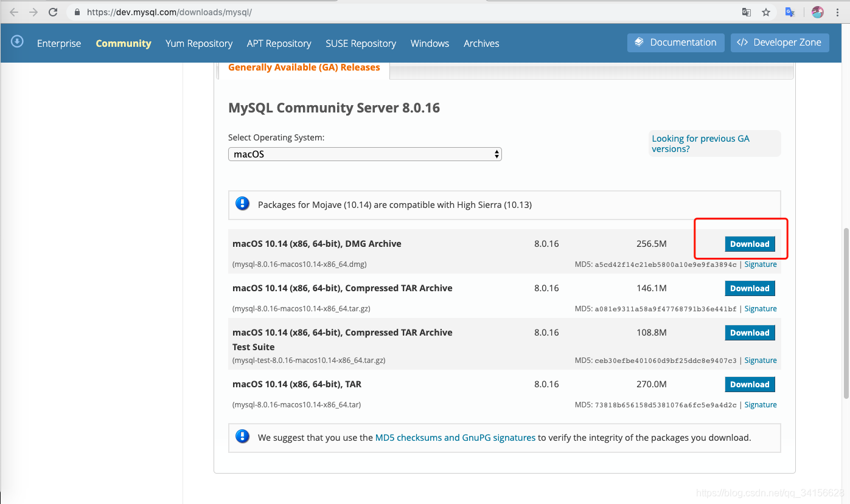This screenshot has width=850, height=504.
Task: Click the info icon beside the Mojave packages note
Action: coord(242,204)
